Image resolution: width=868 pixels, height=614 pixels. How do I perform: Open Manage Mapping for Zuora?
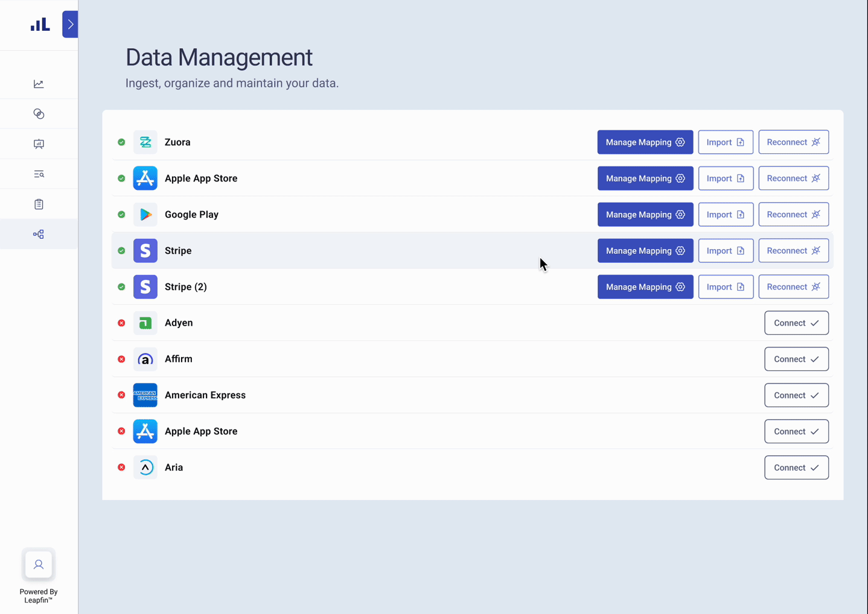click(x=645, y=142)
